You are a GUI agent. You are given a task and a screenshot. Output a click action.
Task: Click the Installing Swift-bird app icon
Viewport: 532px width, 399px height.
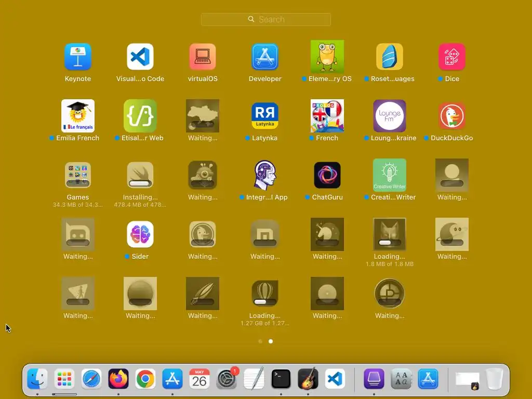(x=140, y=175)
